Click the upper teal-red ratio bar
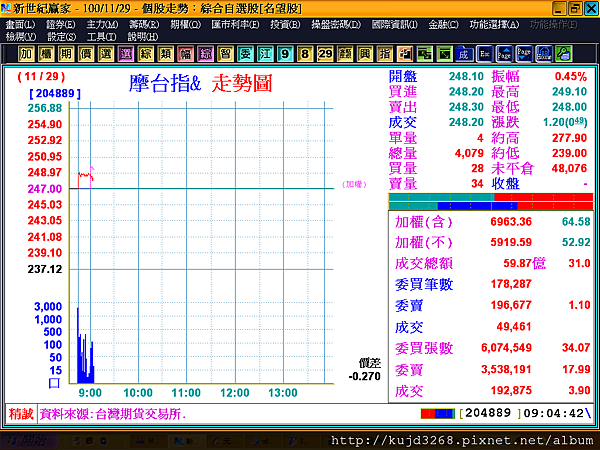 click(491, 197)
